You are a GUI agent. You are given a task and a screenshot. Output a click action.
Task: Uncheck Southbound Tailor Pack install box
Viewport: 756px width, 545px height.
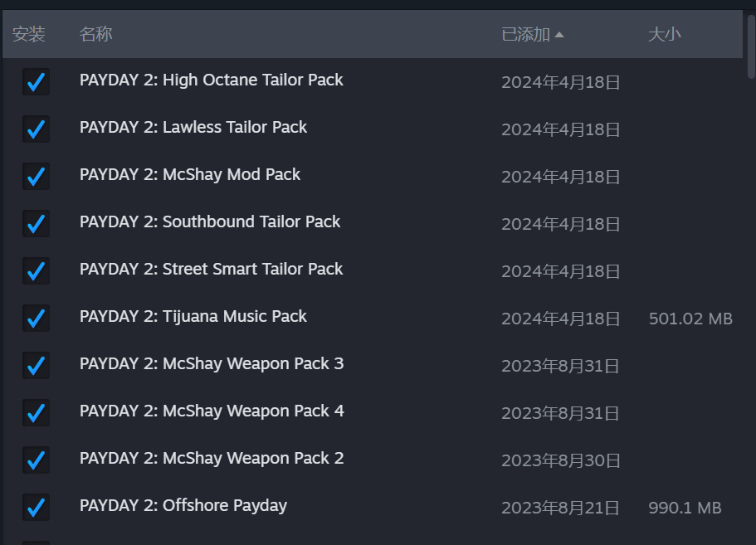pos(36,223)
